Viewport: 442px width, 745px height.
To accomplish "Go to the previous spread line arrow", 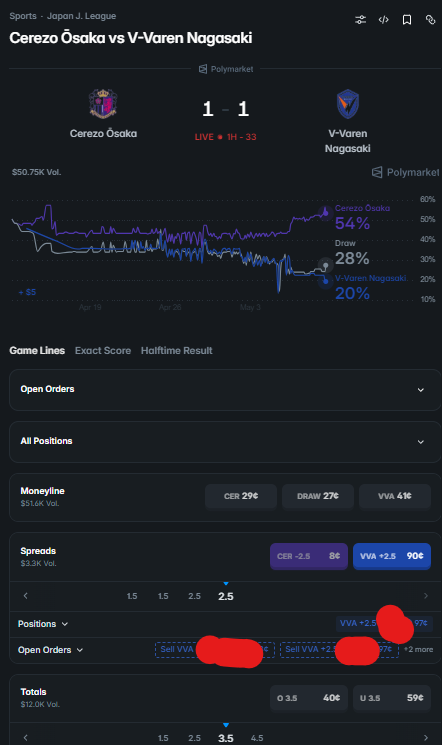I will pos(26,596).
